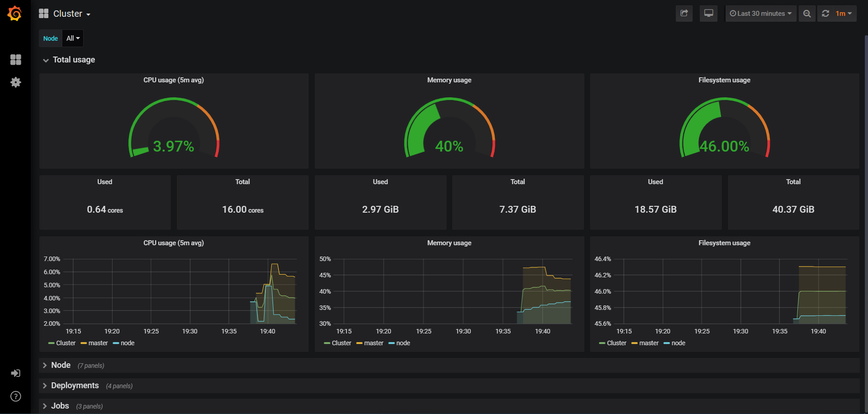Click the Node variable label
The width and height of the screenshot is (868, 414).
[51, 38]
